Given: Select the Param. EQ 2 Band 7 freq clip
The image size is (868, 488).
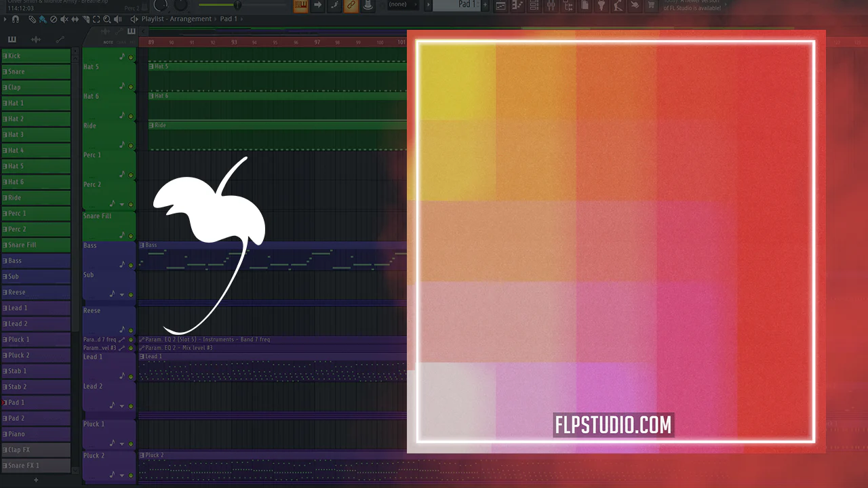Looking at the screenshot, I should pyautogui.click(x=273, y=340).
